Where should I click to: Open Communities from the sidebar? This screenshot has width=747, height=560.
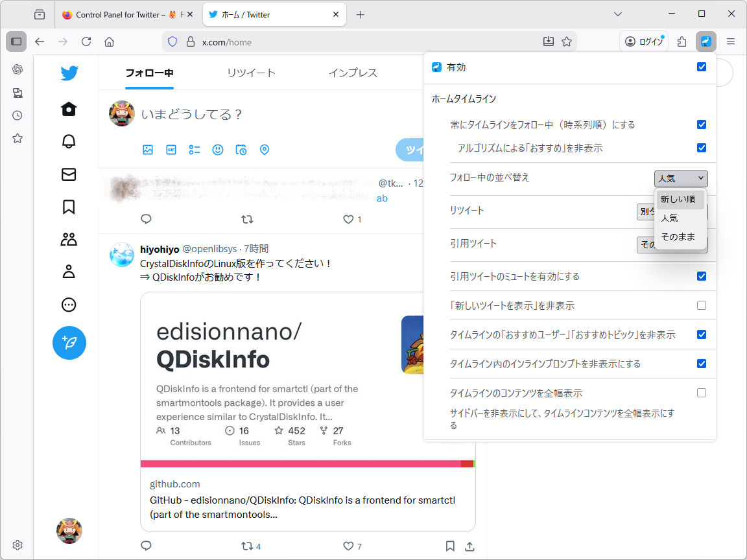[x=69, y=239]
